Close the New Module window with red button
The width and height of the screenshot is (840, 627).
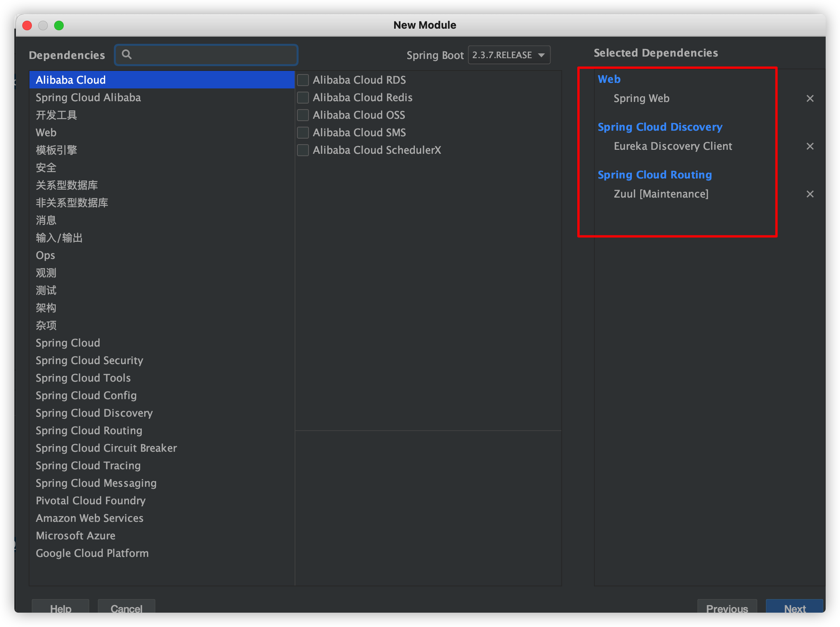27,25
